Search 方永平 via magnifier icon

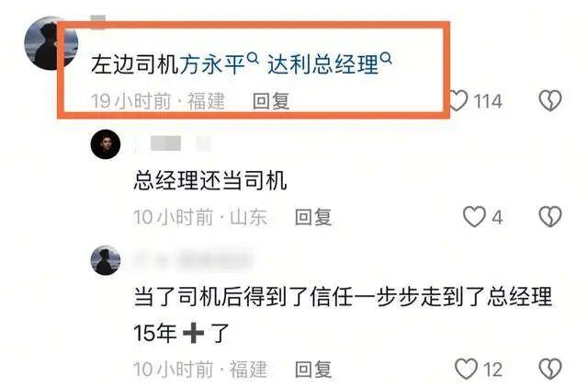click(x=254, y=58)
